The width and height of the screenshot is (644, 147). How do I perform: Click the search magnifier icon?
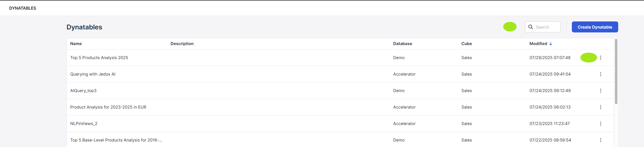point(531,27)
